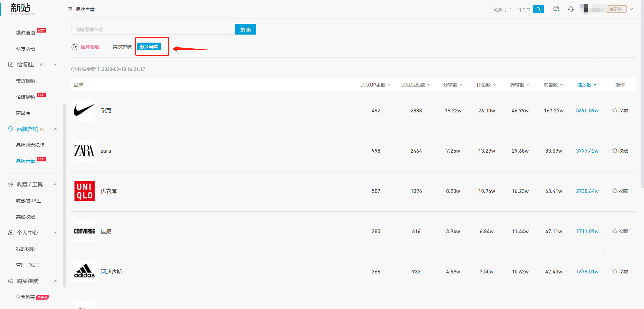
Task: Open the zara brand name
Action: (106, 151)
